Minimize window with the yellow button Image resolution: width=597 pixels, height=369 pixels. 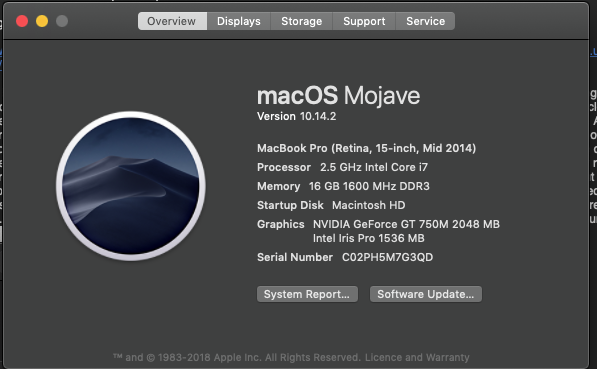click(x=42, y=21)
